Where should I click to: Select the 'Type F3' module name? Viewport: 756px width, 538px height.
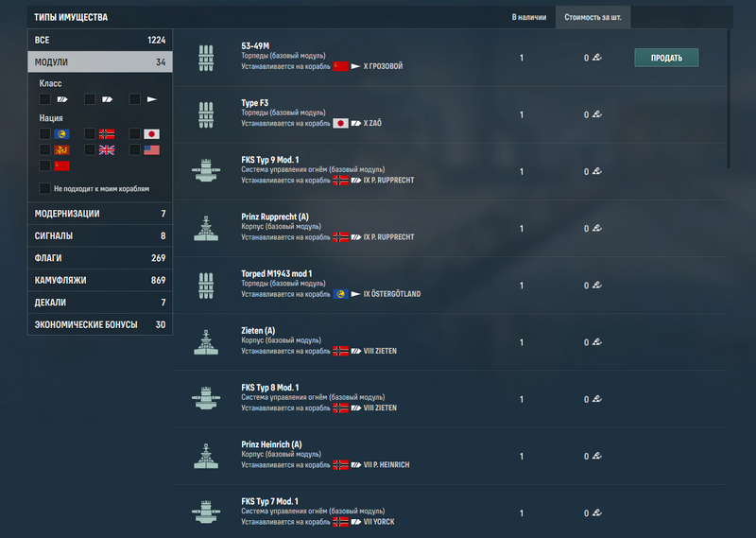click(x=254, y=103)
